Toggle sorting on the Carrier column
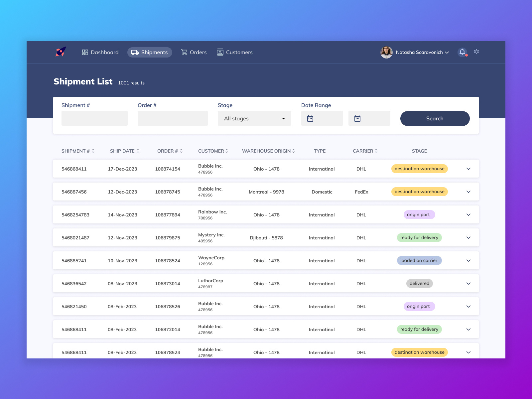The image size is (532, 399). [x=376, y=151]
